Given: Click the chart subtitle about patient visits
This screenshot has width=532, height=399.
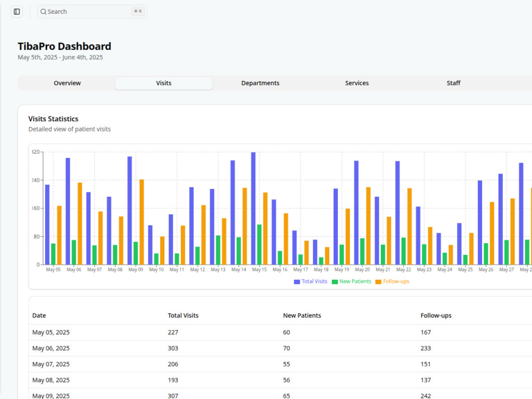Looking at the screenshot, I should 70,129.
